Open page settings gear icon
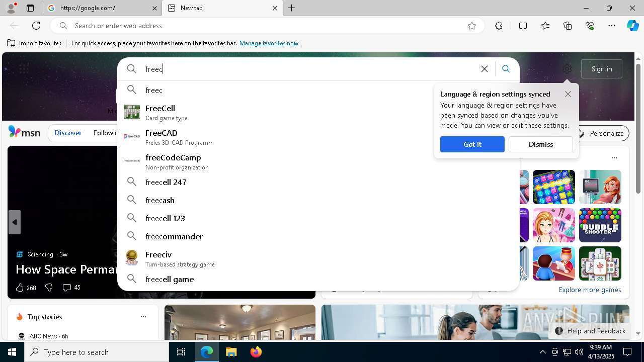Viewport: 644px width, 362px height. 567,69
